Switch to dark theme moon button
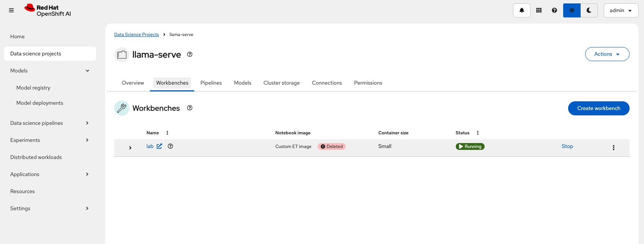This screenshot has height=244, width=644. tap(589, 11)
